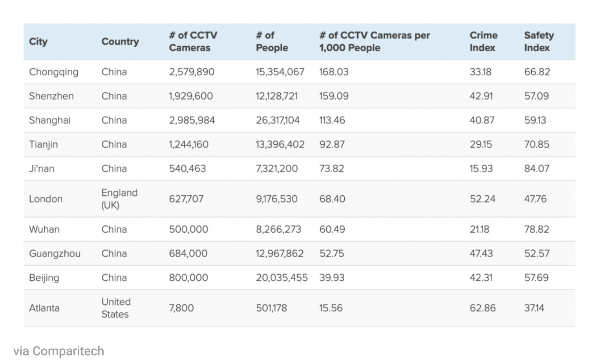Select Ji'nan's safety index 84.07
The width and height of the screenshot is (596, 364).
click(537, 169)
